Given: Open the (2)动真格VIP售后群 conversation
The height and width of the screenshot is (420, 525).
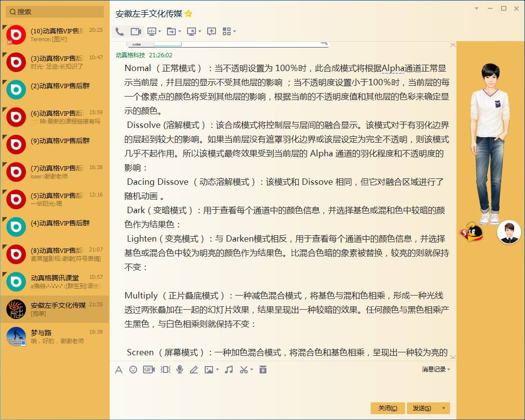Looking at the screenshot, I should point(55,90).
